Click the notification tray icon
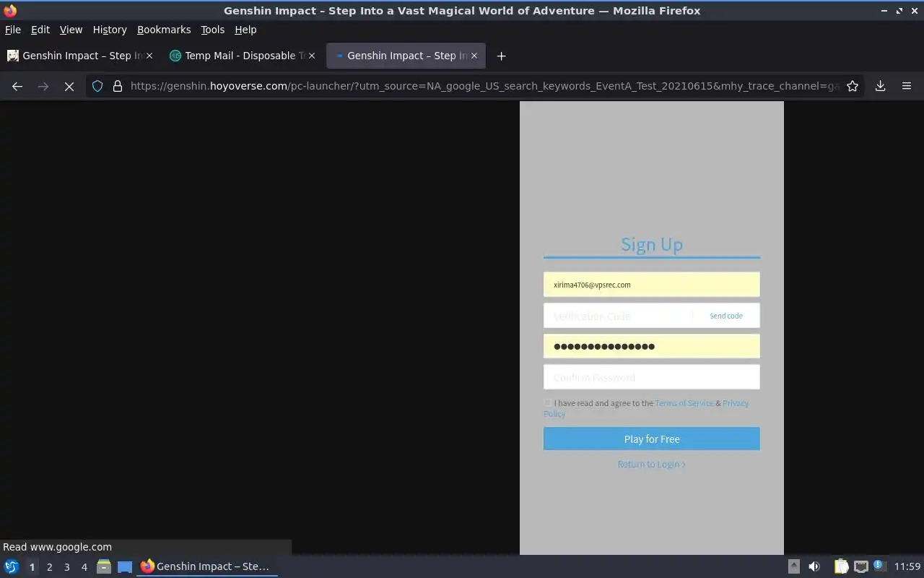This screenshot has width=924, height=578. coord(879,566)
